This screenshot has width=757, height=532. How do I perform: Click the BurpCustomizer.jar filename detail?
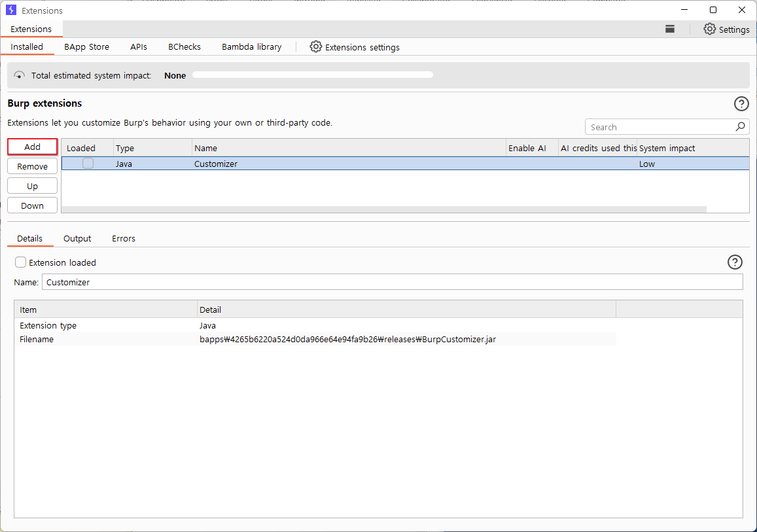(347, 339)
